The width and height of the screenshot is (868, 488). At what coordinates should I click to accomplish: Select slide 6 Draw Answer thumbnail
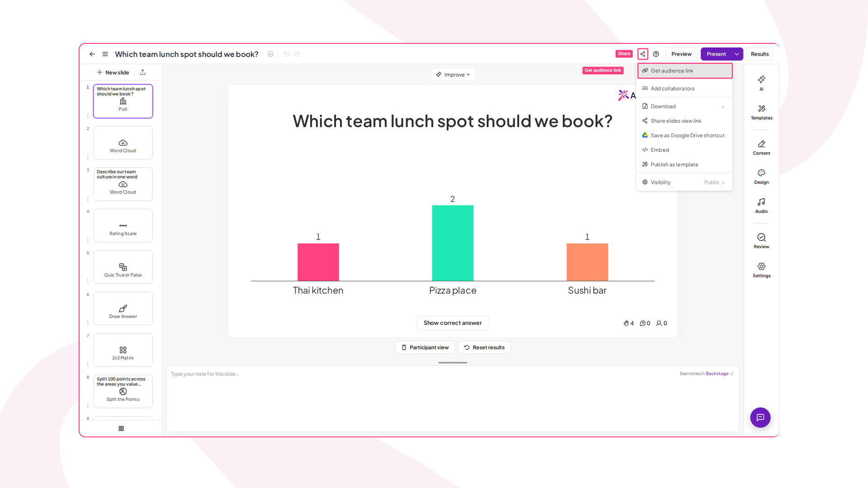pyautogui.click(x=123, y=309)
